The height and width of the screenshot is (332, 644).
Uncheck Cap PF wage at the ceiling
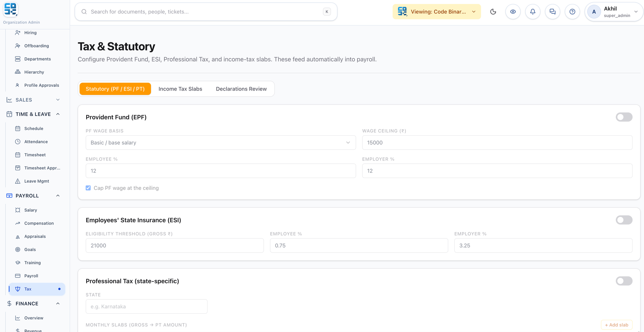point(88,188)
